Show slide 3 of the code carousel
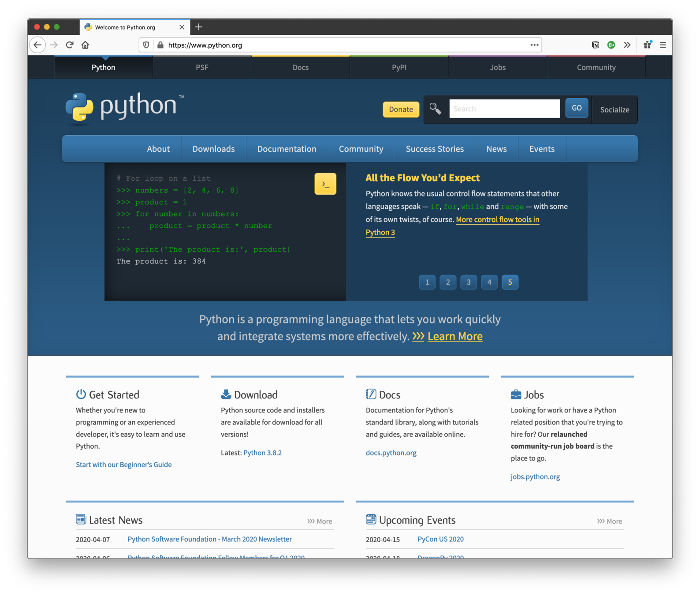Image resolution: width=700 pixels, height=595 pixels. [x=469, y=282]
